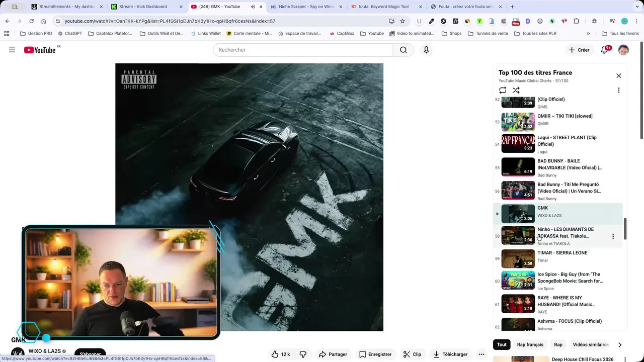Click the Rechercher search field
This screenshot has height=362, width=644.
(303, 50)
